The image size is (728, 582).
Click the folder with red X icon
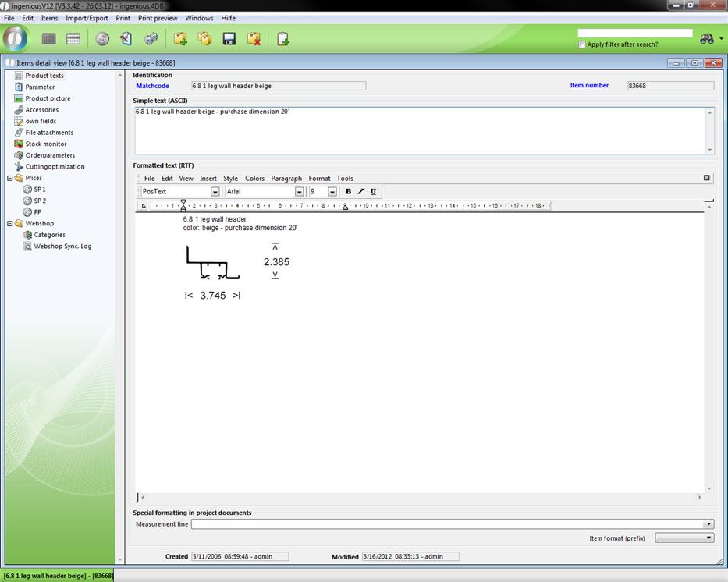click(x=254, y=38)
